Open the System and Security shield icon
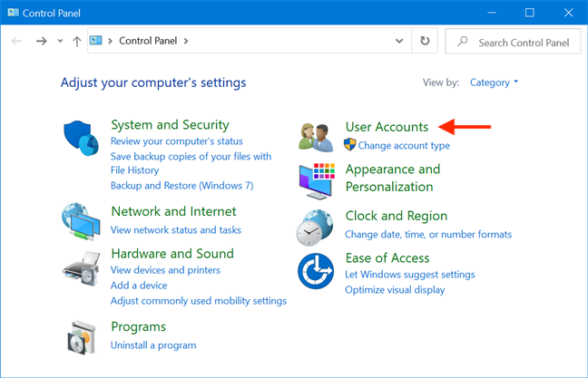The image size is (588, 378). tap(81, 138)
